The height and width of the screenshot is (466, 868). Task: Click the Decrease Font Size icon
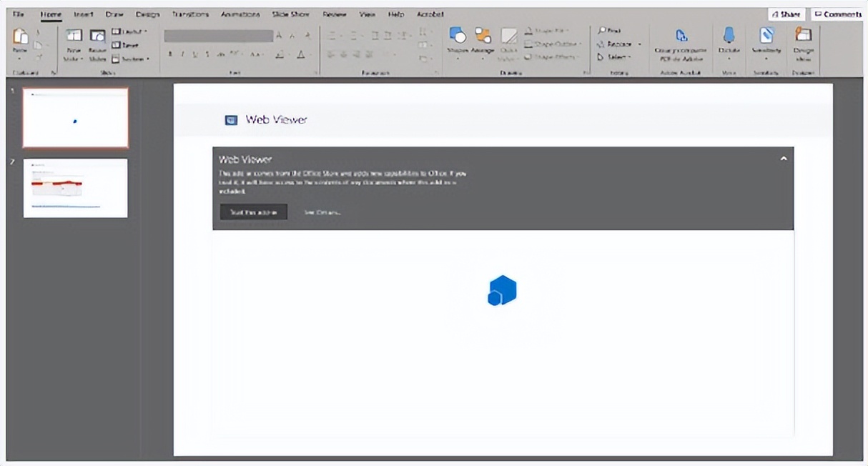tap(292, 36)
